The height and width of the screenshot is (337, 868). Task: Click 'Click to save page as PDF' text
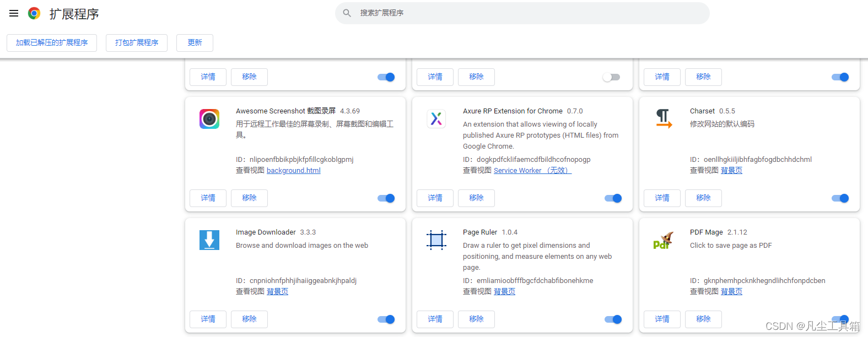point(731,246)
